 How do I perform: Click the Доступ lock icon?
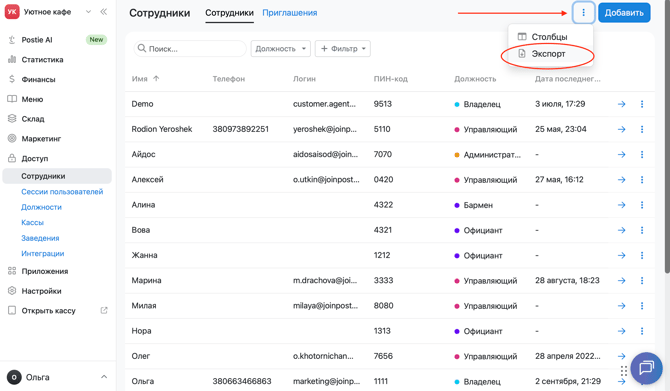tap(12, 158)
